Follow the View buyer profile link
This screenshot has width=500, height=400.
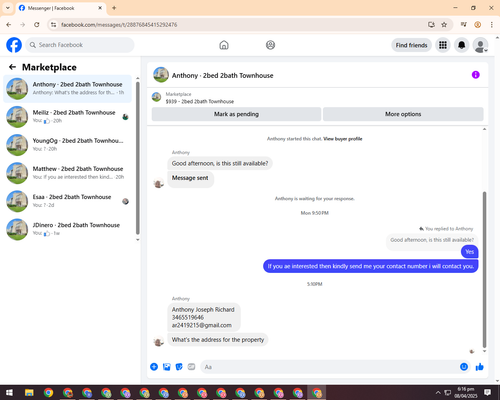click(343, 139)
